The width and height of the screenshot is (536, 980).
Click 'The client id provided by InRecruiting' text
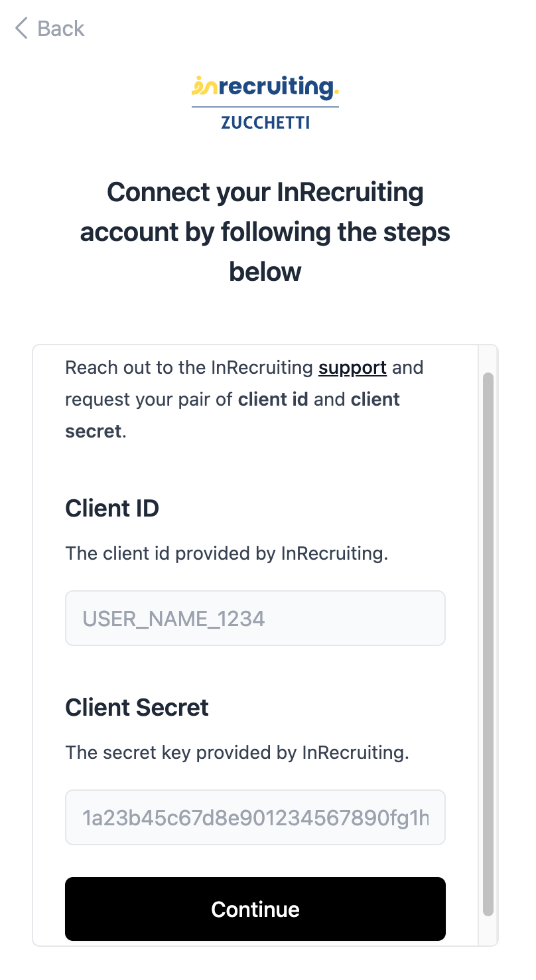coord(226,554)
